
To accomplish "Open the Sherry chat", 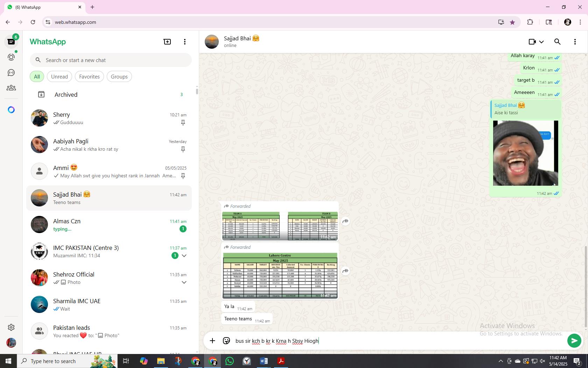I will coord(109,118).
